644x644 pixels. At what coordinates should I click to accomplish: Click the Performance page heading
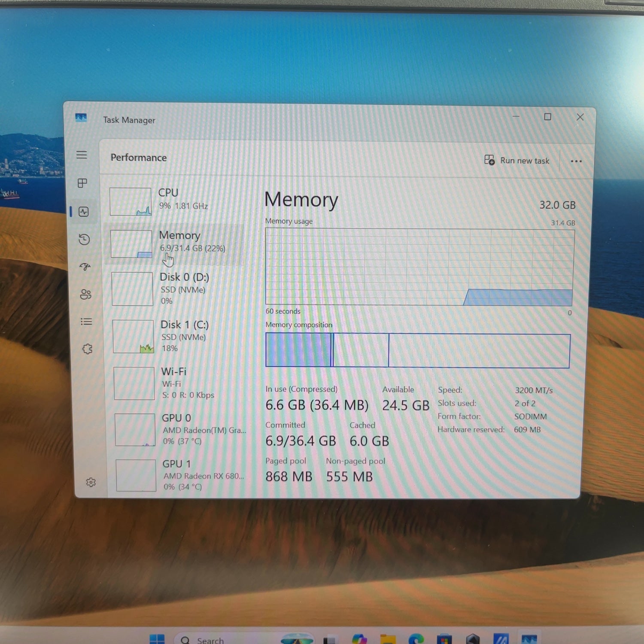(x=139, y=158)
